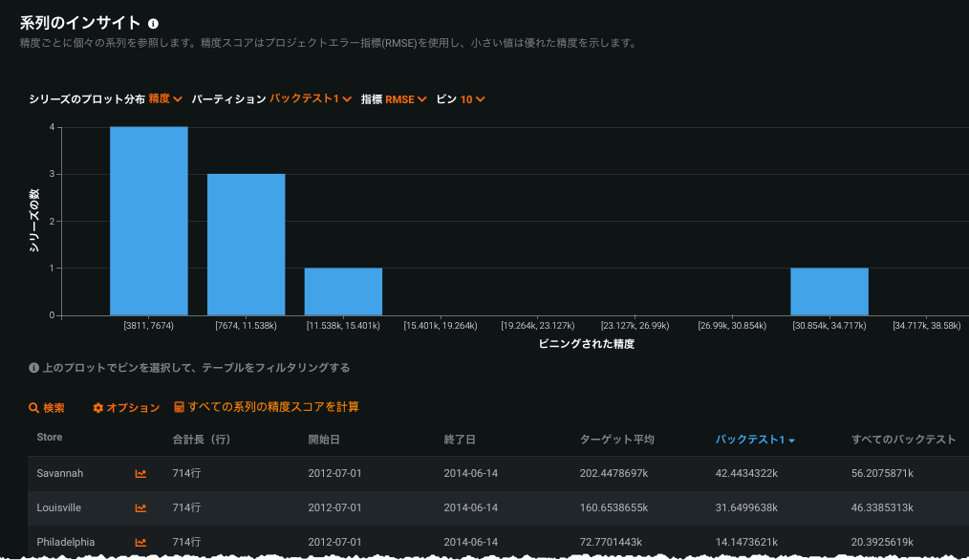The width and height of the screenshot is (969, 560).
Task: Open chart icon for Philadelphia row
Action: (140, 543)
